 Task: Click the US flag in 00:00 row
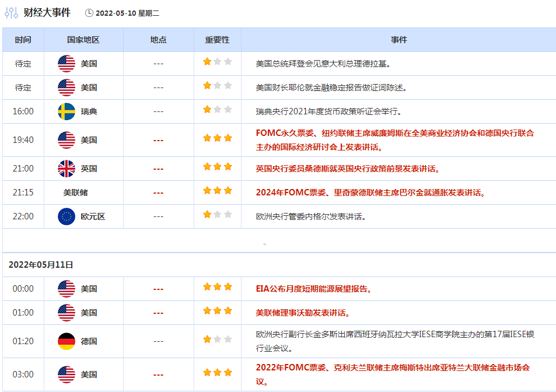(67, 289)
